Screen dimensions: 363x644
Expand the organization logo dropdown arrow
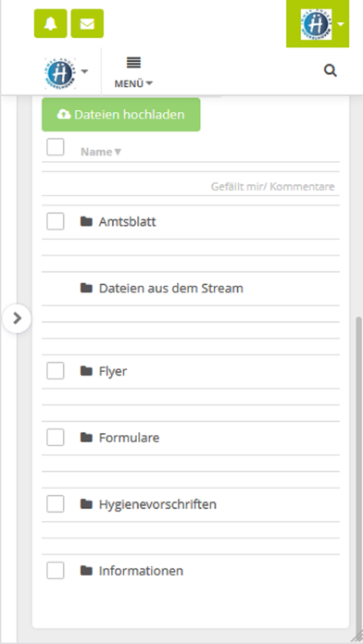pos(84,71)
